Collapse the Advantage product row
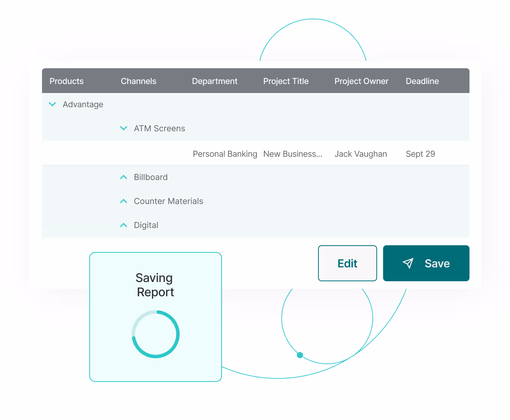 [x=52, y=104]
